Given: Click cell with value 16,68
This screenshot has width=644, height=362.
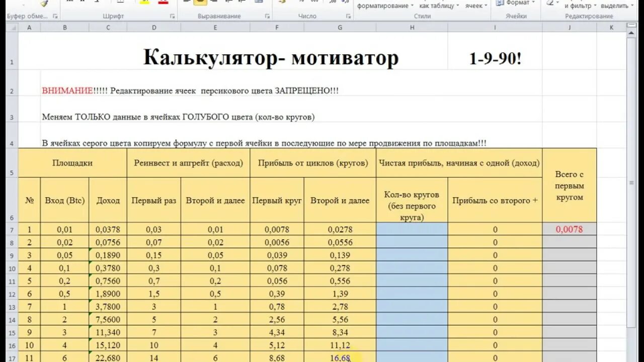Looking at the screenshot, I should click(x=340, y=357).
